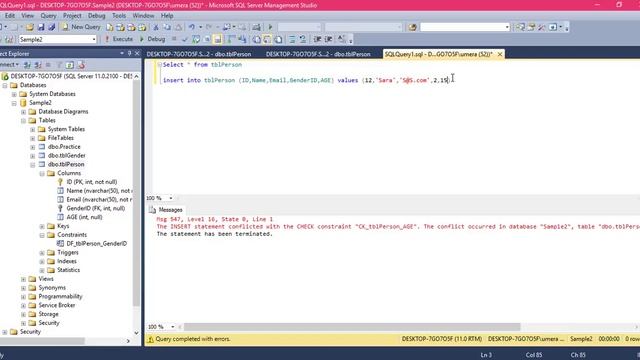Click the Execute button
The width and height of the screenshot is (640, 360).
pyautogui.click(x=119, y=39)
